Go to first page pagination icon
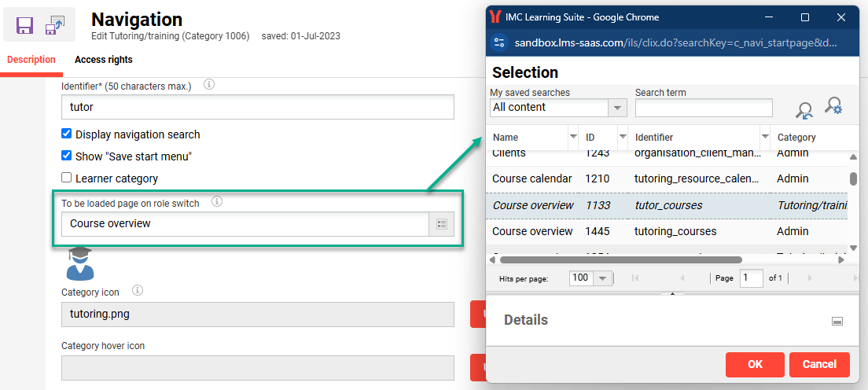Viewport: 868px width, 390px height. pyautogui.click(x=635, y=278)
